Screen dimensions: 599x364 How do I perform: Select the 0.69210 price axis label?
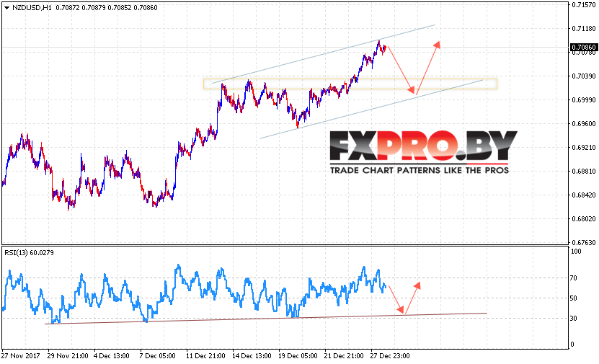(x=584, y=148)
